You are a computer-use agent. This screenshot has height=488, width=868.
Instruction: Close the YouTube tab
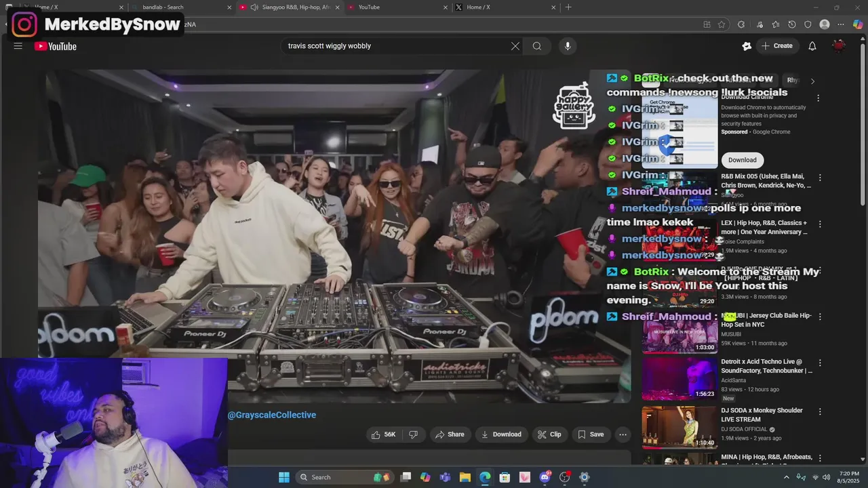(x=446, y=7)
